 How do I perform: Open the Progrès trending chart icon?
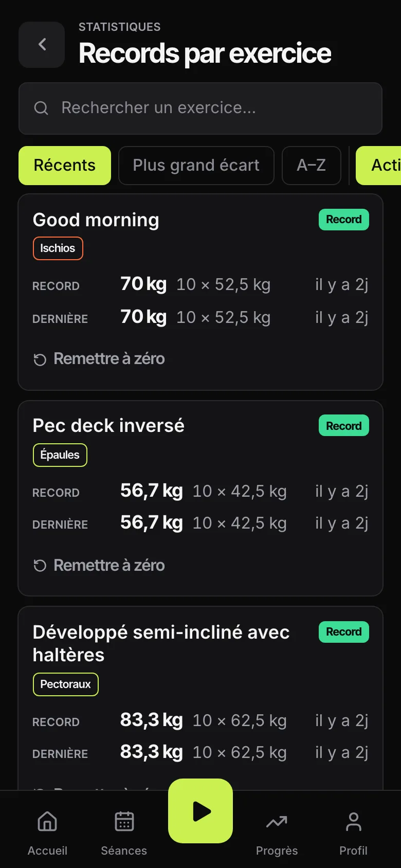tap(277, 822)
